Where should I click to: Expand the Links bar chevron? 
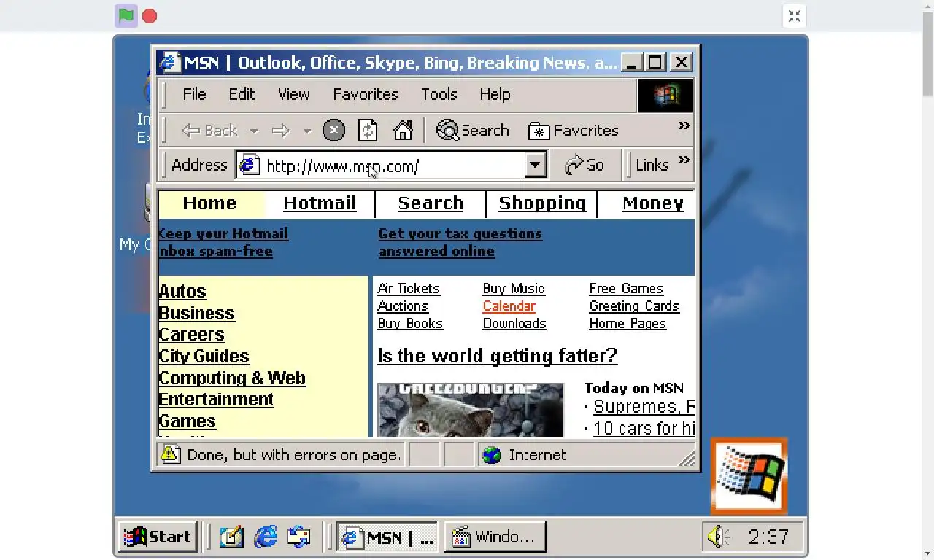pos(684,160)
